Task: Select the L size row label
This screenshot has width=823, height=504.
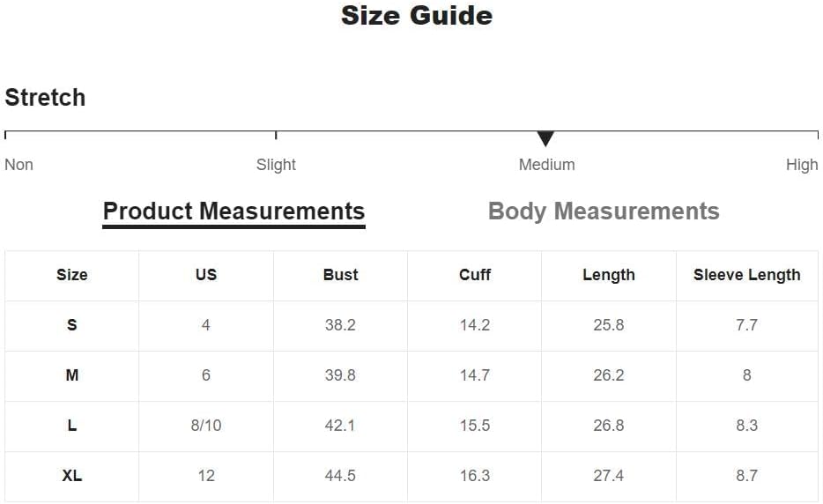Action: (x=72, y=426)
